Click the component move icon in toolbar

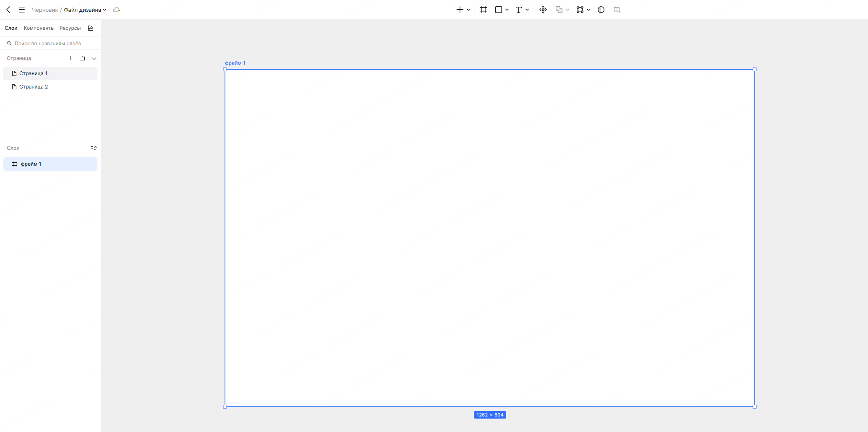(543, 10)
